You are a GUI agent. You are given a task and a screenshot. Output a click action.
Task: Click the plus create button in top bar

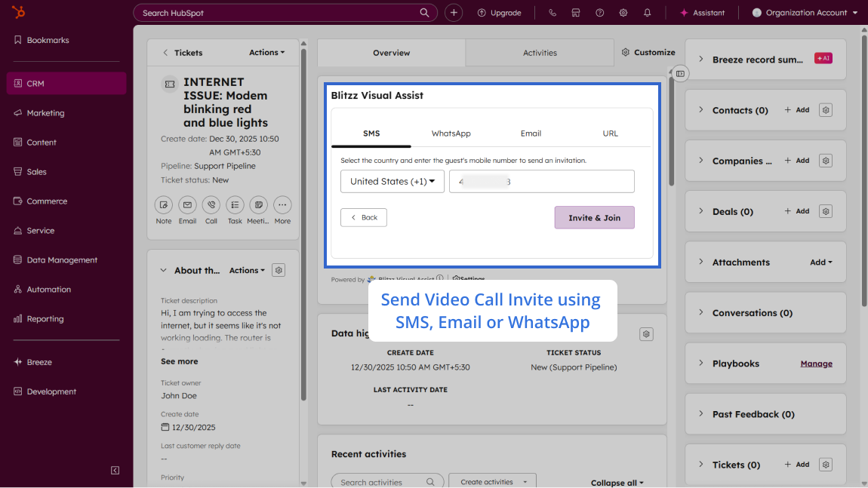[x=454, y=13]
